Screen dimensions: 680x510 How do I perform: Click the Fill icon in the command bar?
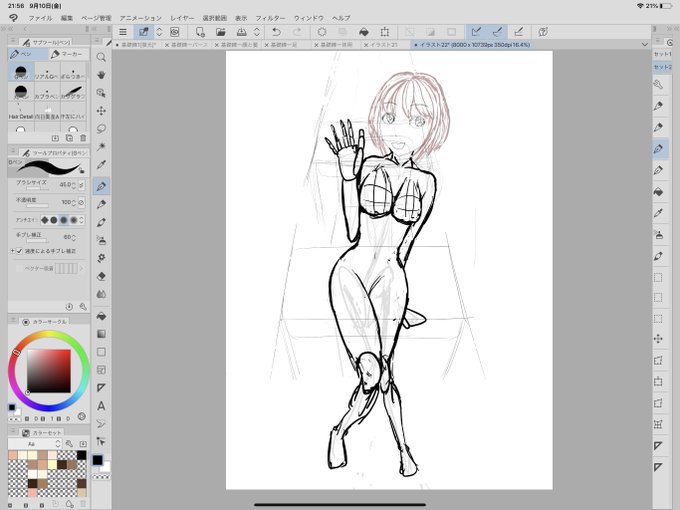point(364,32)
